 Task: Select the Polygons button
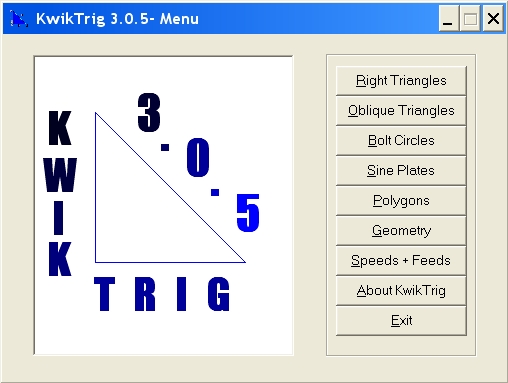pos(401,201)
